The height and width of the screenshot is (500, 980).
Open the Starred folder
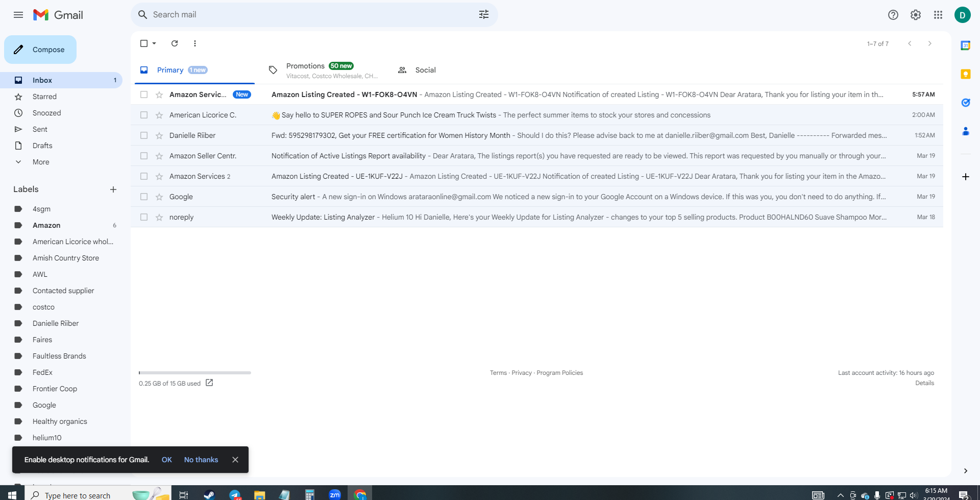pyautogui.click(x=61, y=97)
